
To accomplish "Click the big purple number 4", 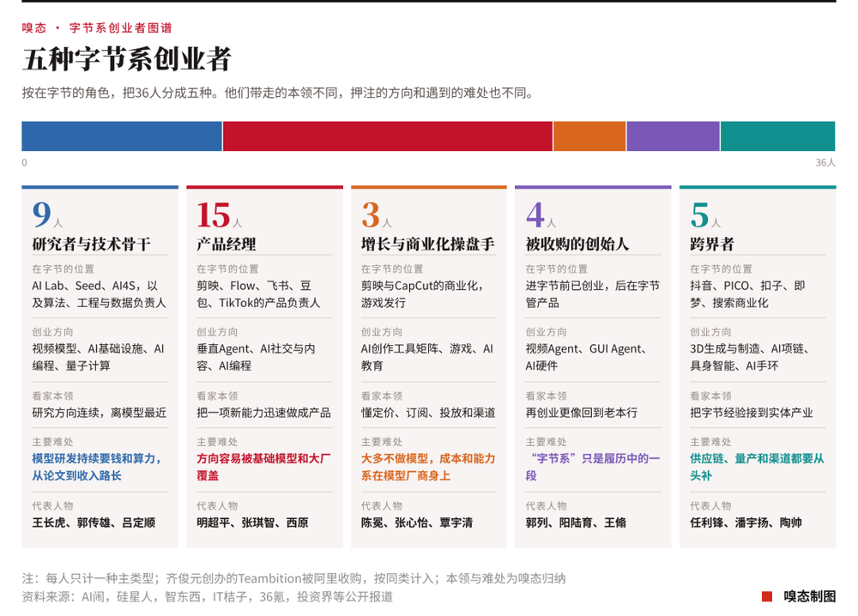I will tap(535, 214).
